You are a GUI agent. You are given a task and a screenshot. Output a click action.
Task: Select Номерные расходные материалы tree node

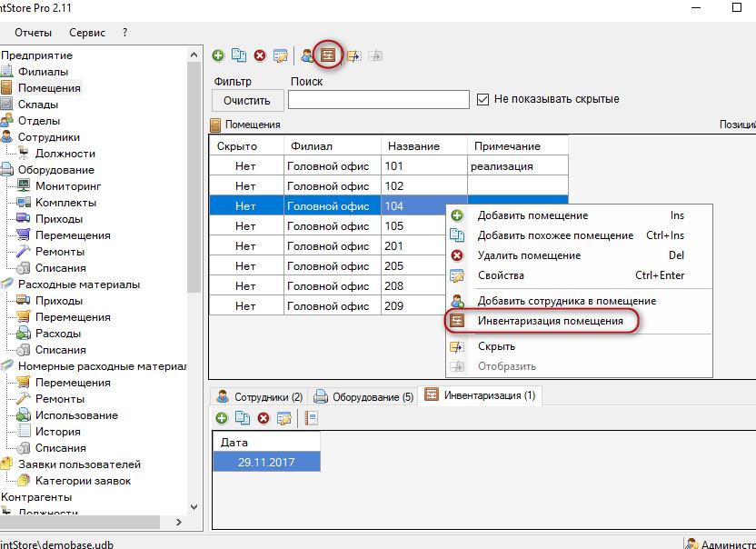102,366
